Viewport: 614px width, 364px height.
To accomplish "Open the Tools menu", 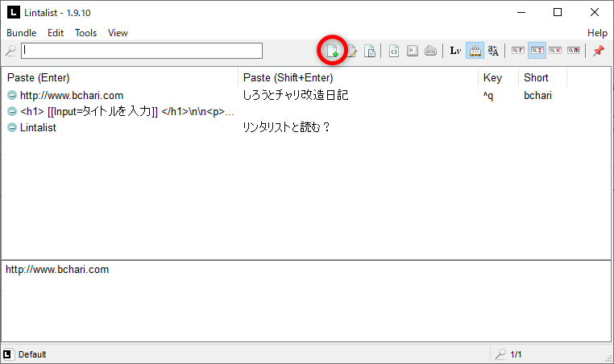I will [x=85, y=33].
